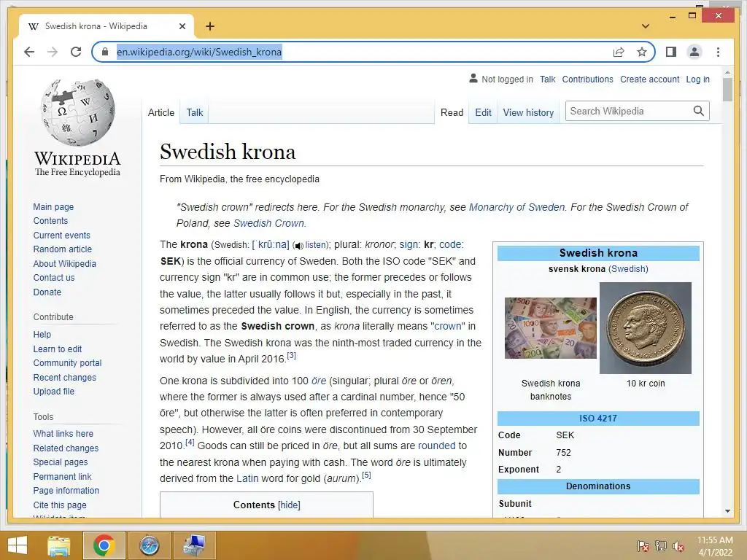Open the computer toolbox taskbar icon
747x560 pixels.
pos(194,545)
